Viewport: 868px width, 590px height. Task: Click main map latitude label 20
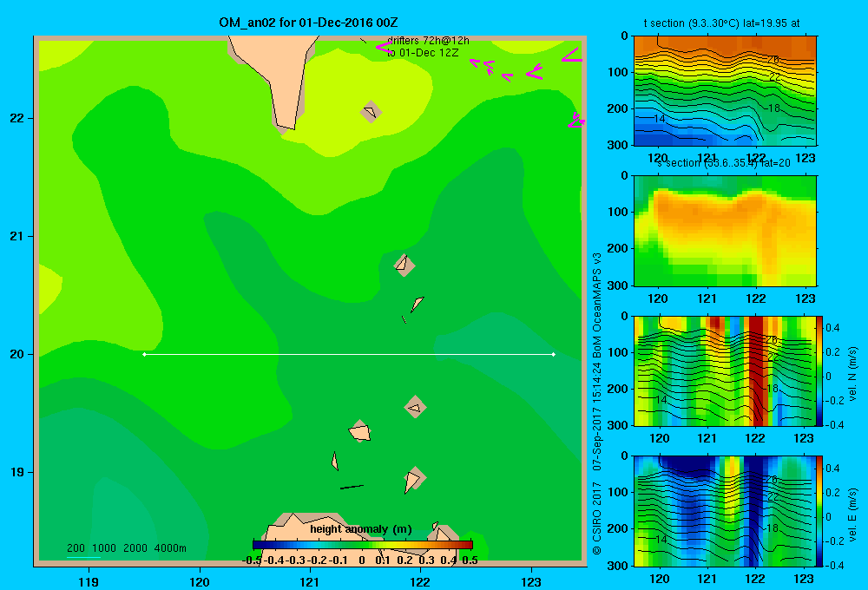pyautogui.click(x=17, y=354)
